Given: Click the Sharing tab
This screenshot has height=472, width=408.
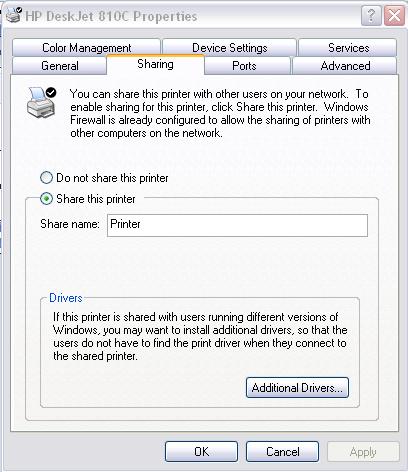Looking at the screenshot, I should [x=155, y=64].
